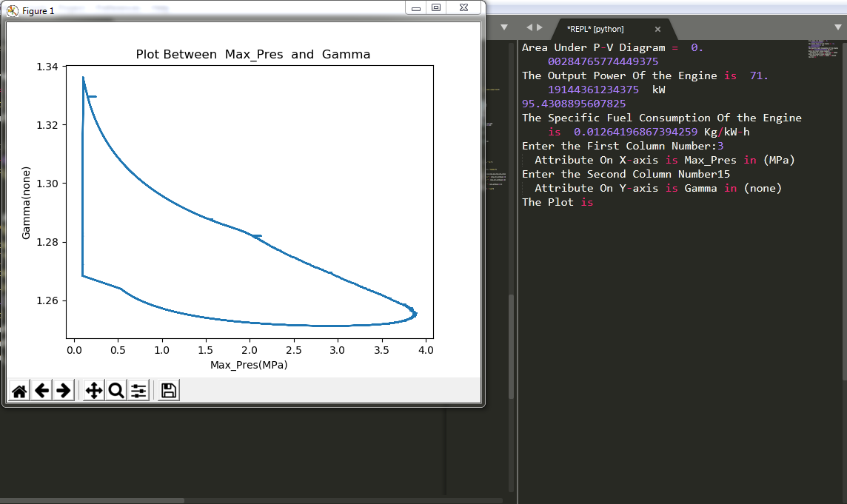Image resolution: width=847 pixels, height=504 pixels.
Task: Go back to the previous plot view
Action: point(41,390)
